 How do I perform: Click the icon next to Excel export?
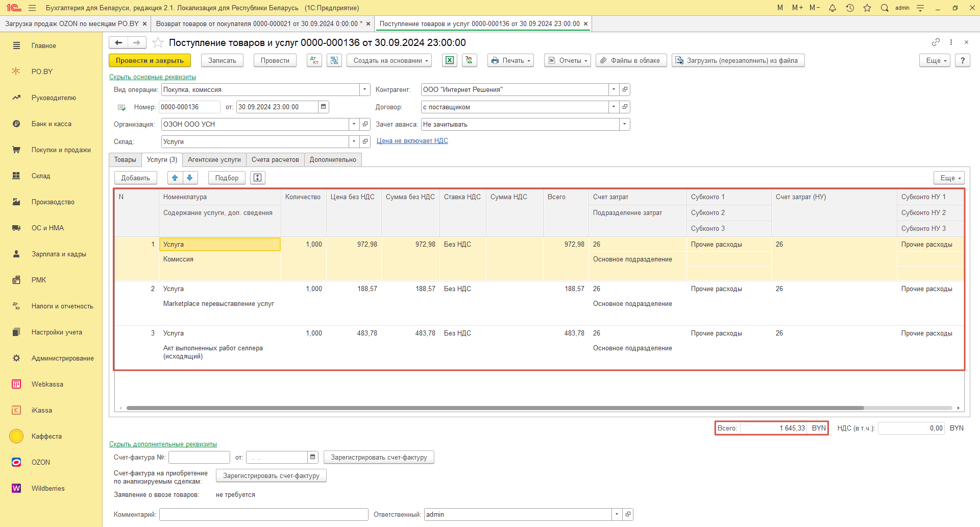470,60
